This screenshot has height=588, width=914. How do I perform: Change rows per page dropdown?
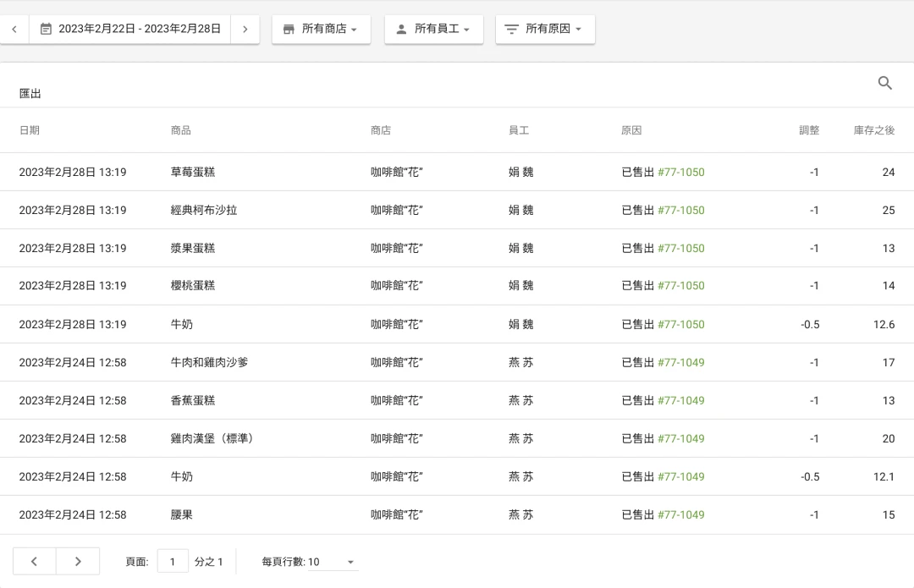click(x=333, y=562)
